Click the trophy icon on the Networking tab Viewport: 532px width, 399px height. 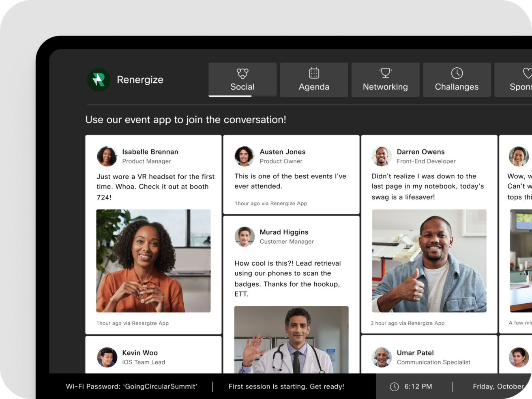click(x=385, y=73)
